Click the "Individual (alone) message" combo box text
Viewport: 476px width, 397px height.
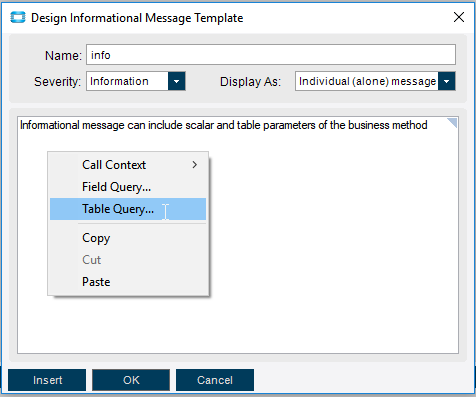[x=367, y=81]
